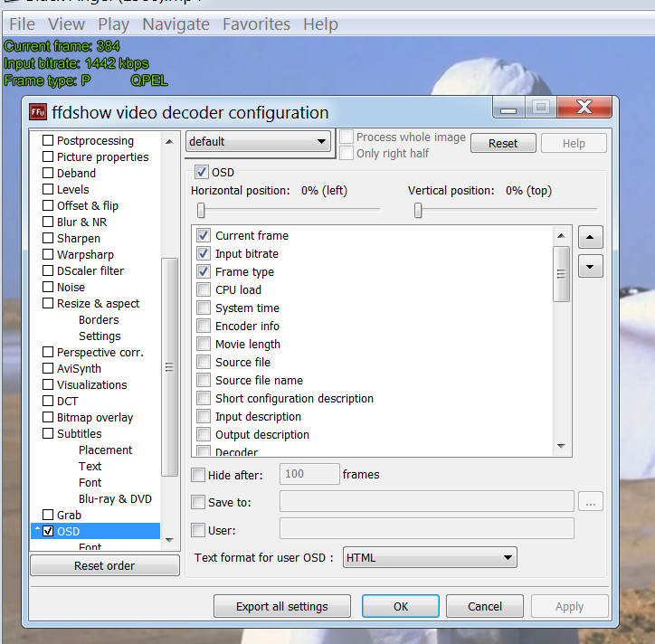This screenshot has width=655, height=644.
Task: Enable the Movie length OSD item
Action: coord(204,344)
